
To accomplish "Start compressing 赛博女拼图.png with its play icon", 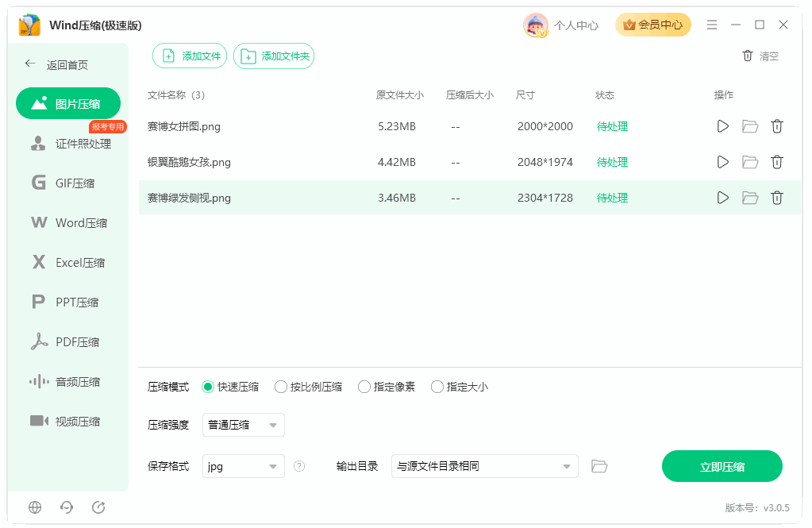I will click(x=722, y=126).
